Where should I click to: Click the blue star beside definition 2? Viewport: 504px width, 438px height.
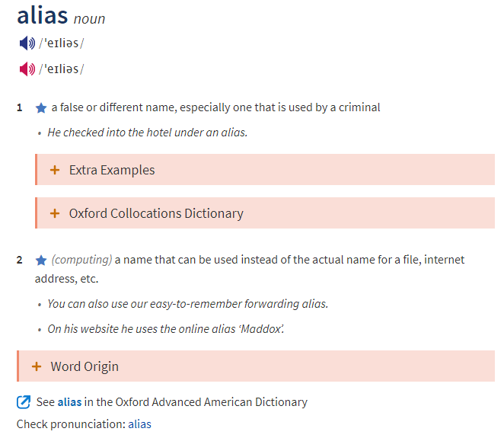click(41, 261)
